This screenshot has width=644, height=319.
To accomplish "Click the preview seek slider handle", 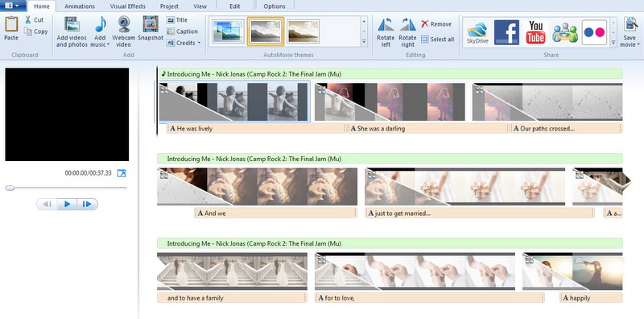I will [10, 188].
